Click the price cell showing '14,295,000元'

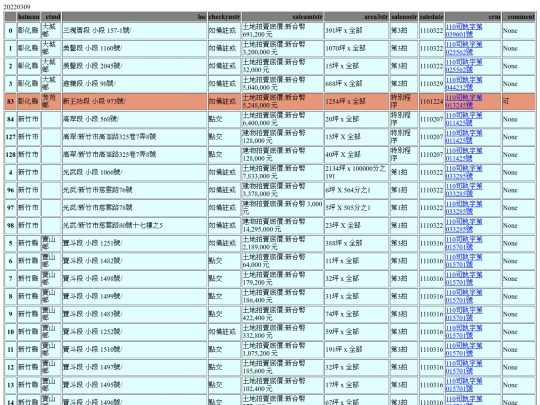click(x=282, y=226)
